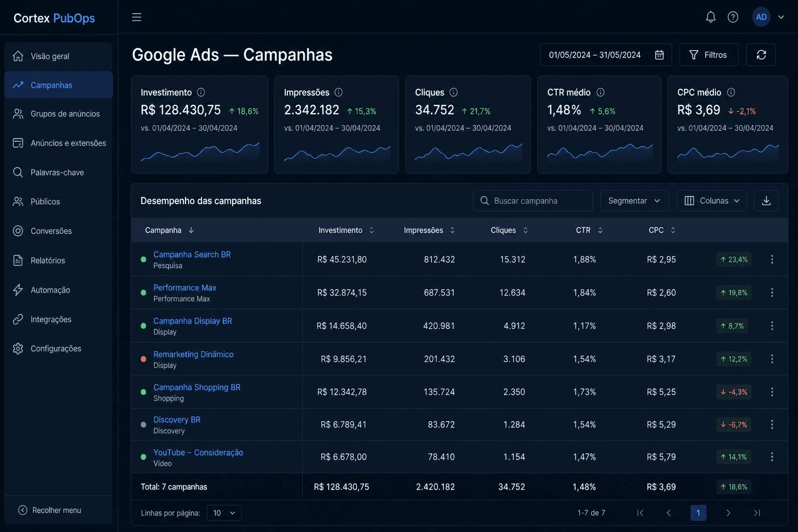Screen dimensions: 798x532
Task: Open actions menu for Remarketing Dinâmico
Action: click(x=772, y=359)
